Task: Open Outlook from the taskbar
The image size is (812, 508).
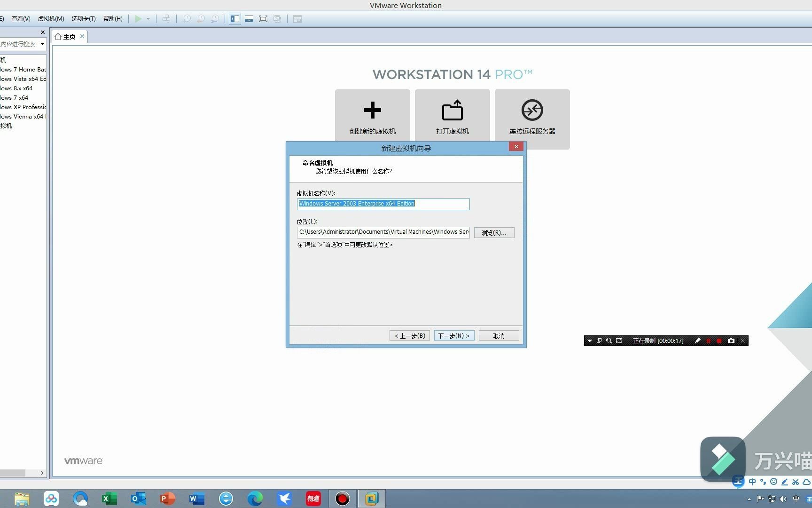Action: pyautogui.click(x=138, y=499)
